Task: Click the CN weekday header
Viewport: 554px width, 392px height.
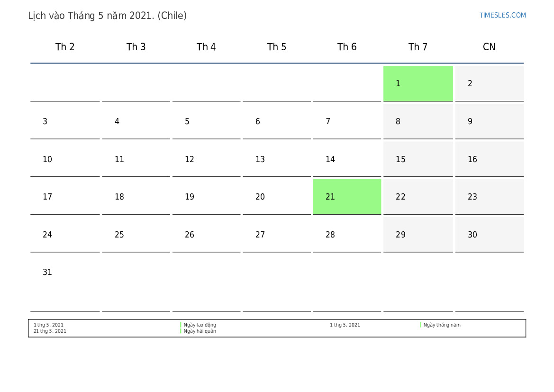Action: click(489, 47)
